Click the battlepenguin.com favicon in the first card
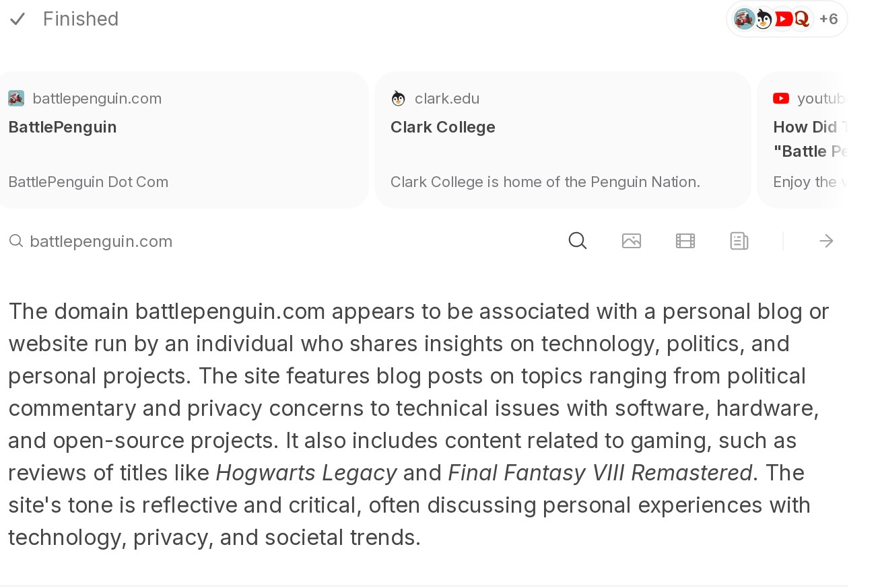The image size is (878, 588). 16,98
